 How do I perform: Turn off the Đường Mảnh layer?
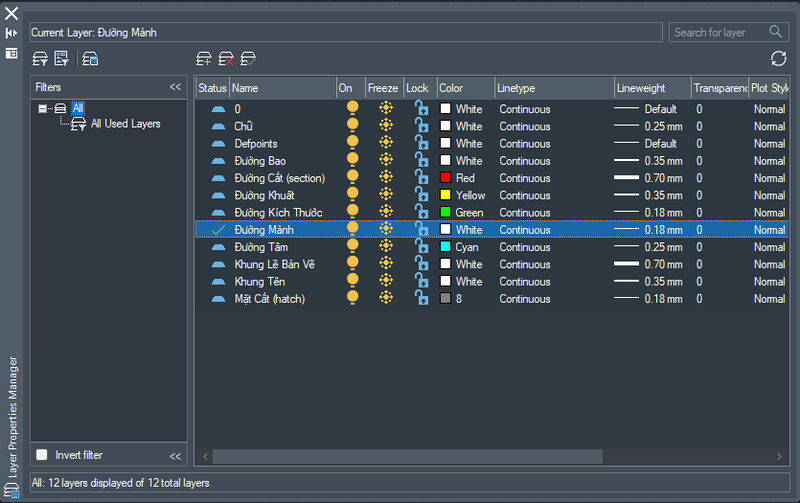(353, 229)
